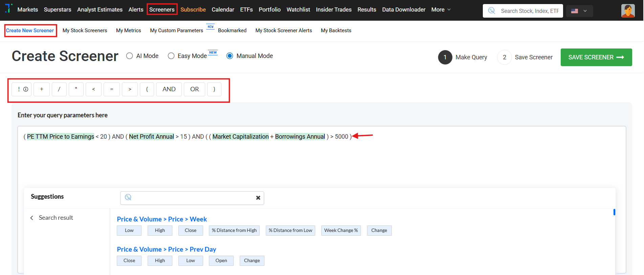Viewport: 644px width, 275px height.
Task: Go back using Search result chevron
Action: point(32,218)
